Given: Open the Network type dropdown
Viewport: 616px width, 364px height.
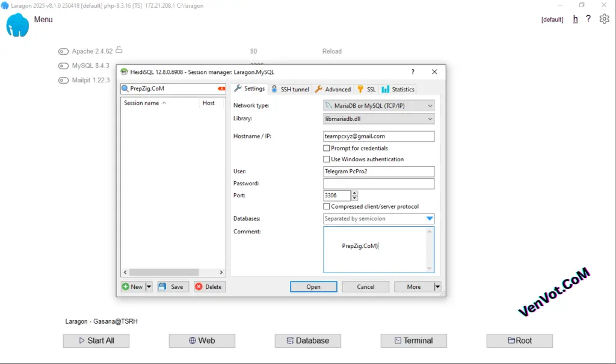Looking at the screenshot, I should 430,105.
